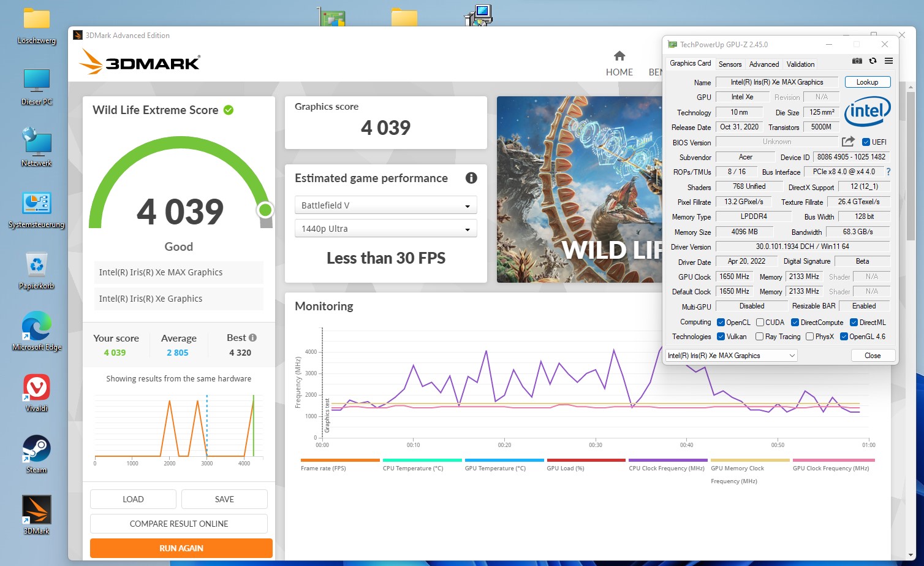Screen dimensions: 924x566
Task: Launch Steam from desktop shortcut
Action: pos(37,454)
